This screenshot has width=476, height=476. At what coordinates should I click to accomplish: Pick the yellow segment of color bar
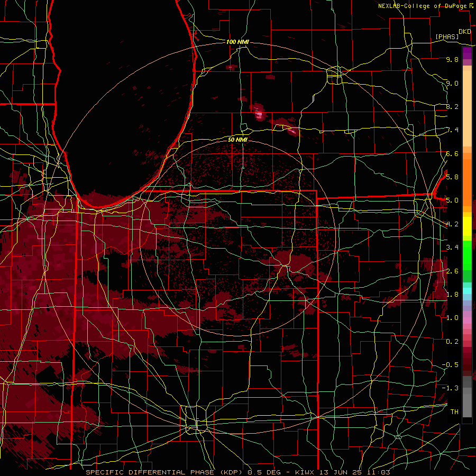[x=467, y=226]
